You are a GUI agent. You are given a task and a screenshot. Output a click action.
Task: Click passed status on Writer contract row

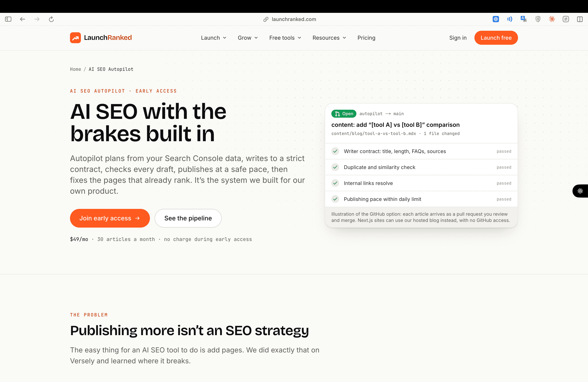[x=504, y=151]
